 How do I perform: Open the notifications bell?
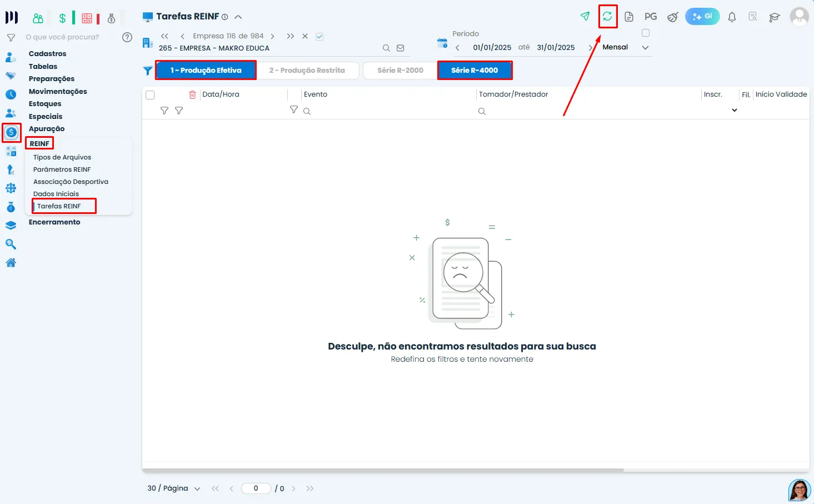click(732, 17)
